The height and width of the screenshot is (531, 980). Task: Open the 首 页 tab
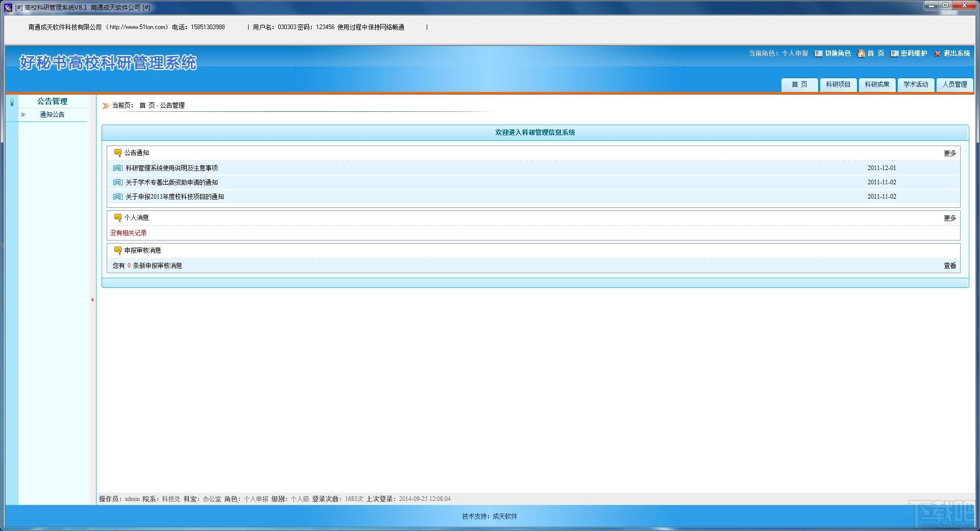pos(799,85)
